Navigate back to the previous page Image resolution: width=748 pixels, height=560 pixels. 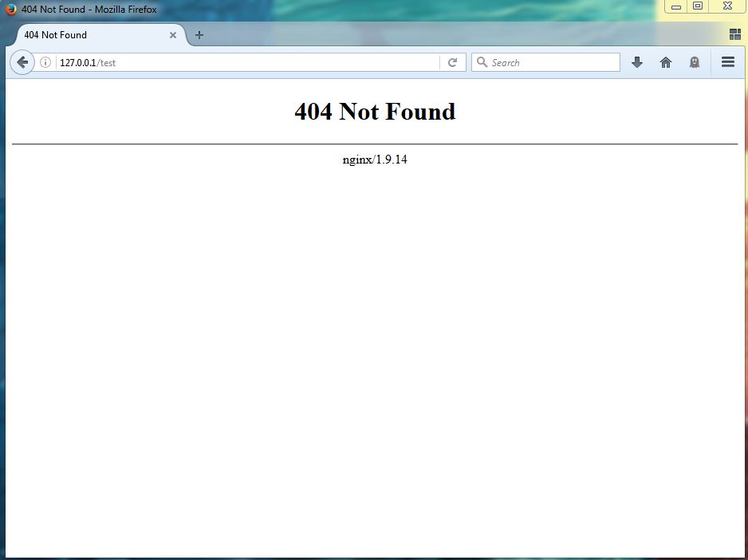tap(22, 61)
